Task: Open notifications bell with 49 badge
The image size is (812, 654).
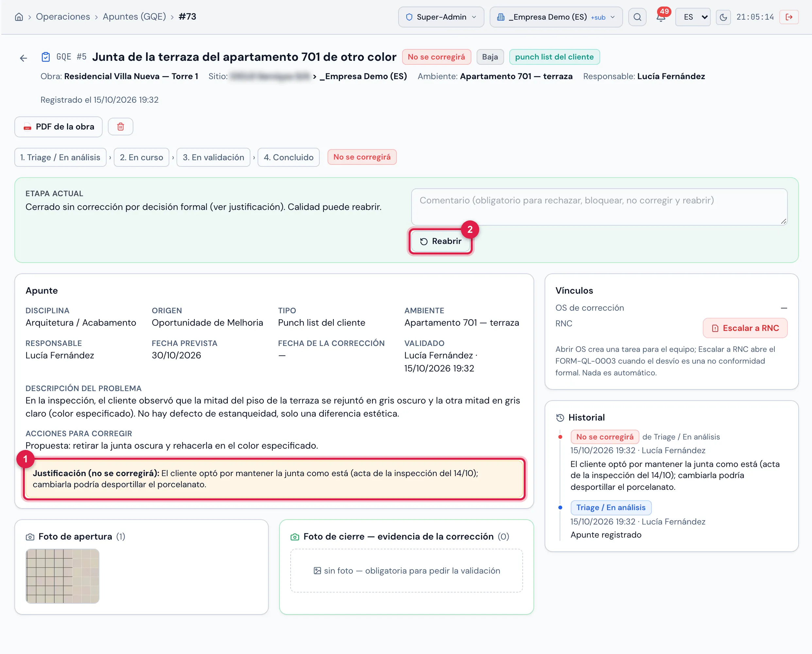Action: [x=661, y=17]
